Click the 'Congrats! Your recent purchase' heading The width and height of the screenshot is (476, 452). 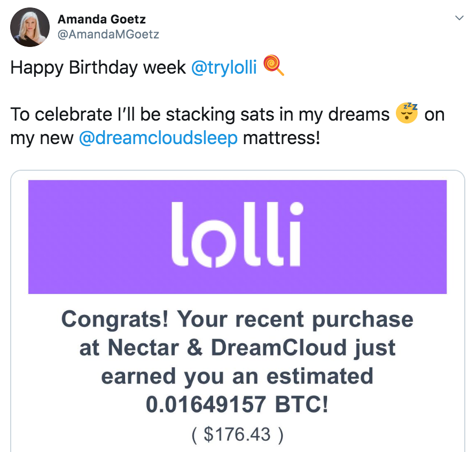tap(237, 320)
